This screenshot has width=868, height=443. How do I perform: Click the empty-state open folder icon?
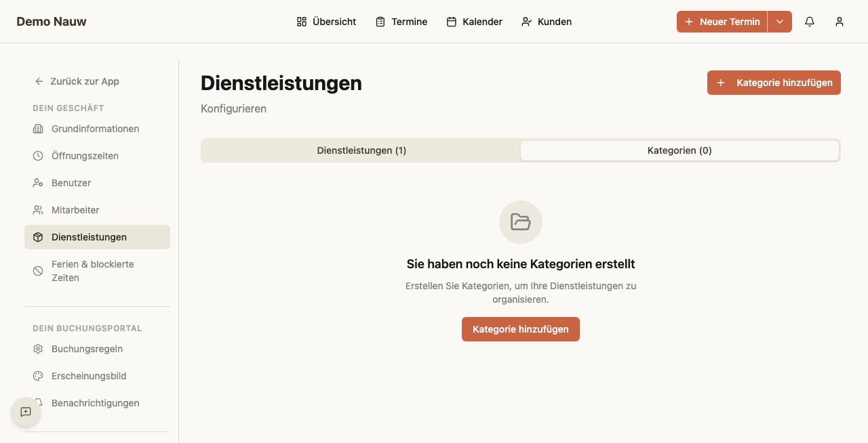click(521, 222)
